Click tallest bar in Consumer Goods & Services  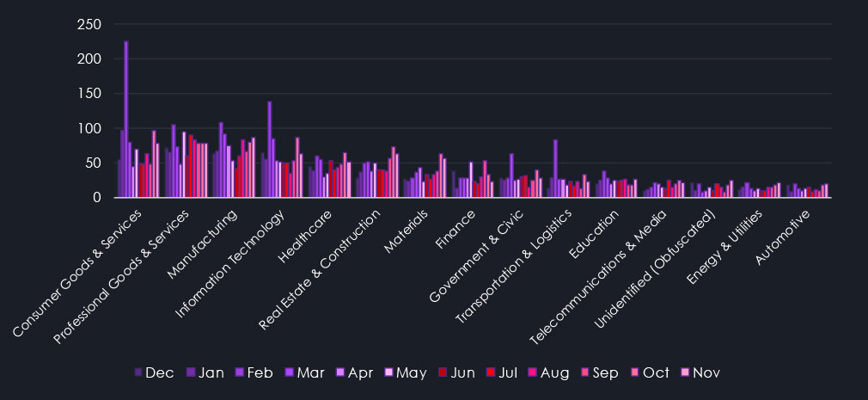point(126,120)
